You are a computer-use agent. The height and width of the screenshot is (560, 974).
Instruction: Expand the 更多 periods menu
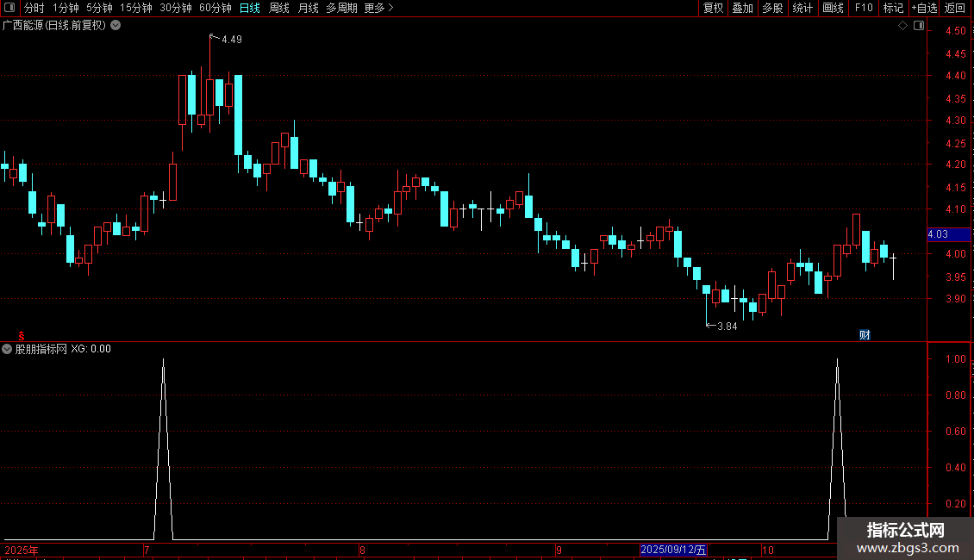click(x=379, y=8)
